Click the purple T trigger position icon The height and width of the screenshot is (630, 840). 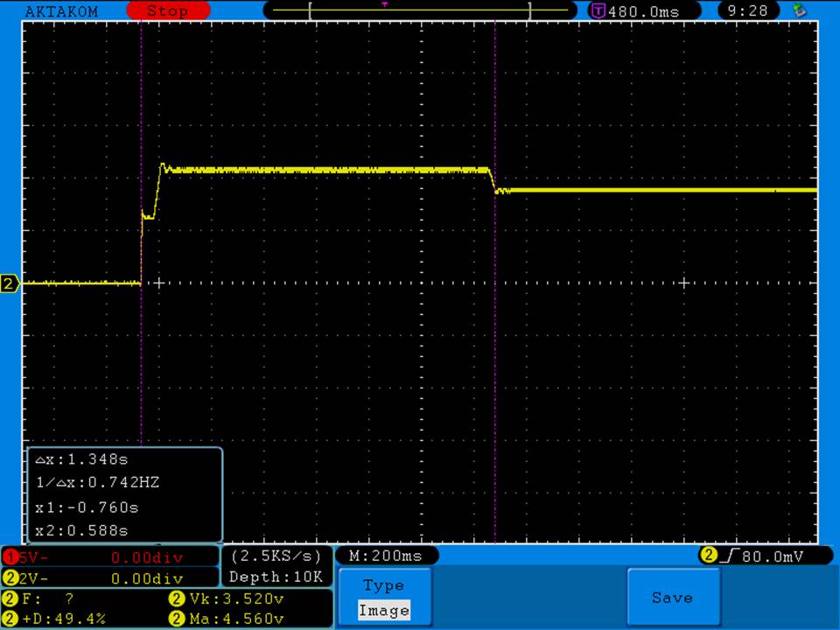[x=598, y=11]
